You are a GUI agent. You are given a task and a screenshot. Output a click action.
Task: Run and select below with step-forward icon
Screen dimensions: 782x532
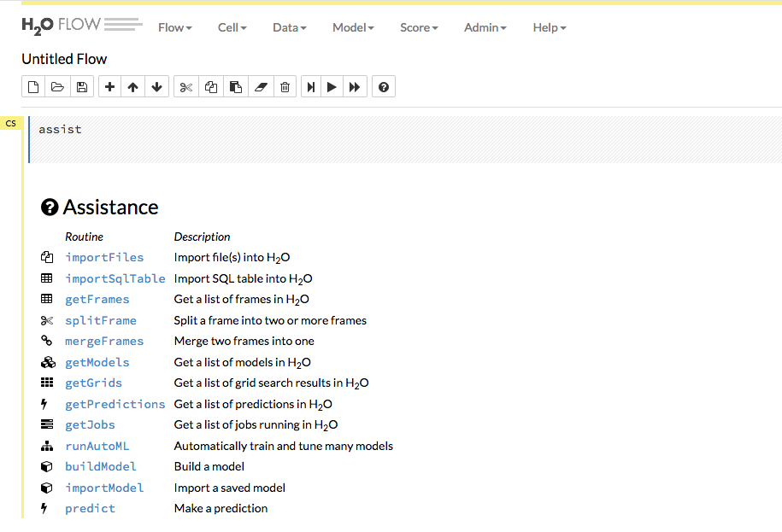click(311, 87)
